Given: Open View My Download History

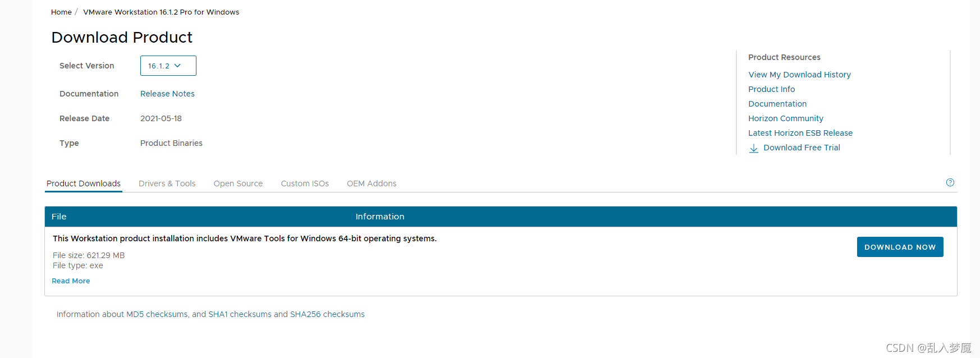Looking at the screenshot, I should [x=799, y=75].
